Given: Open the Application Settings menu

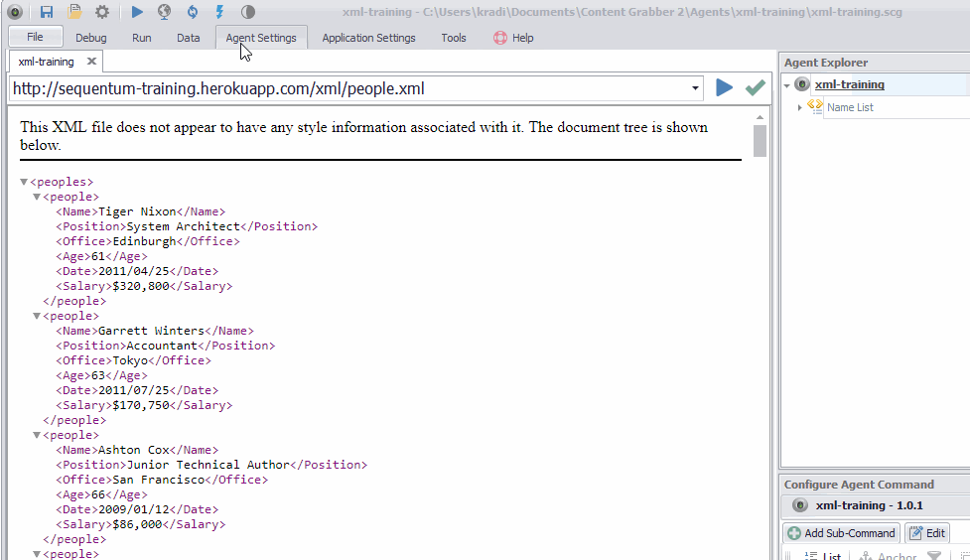Looking at the screenshot, I should [x=368, y=38].
